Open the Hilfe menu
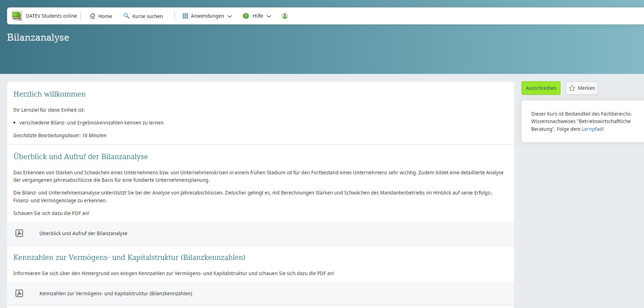Viewport: 644px width, 308px height. click(x=257, y=16)
